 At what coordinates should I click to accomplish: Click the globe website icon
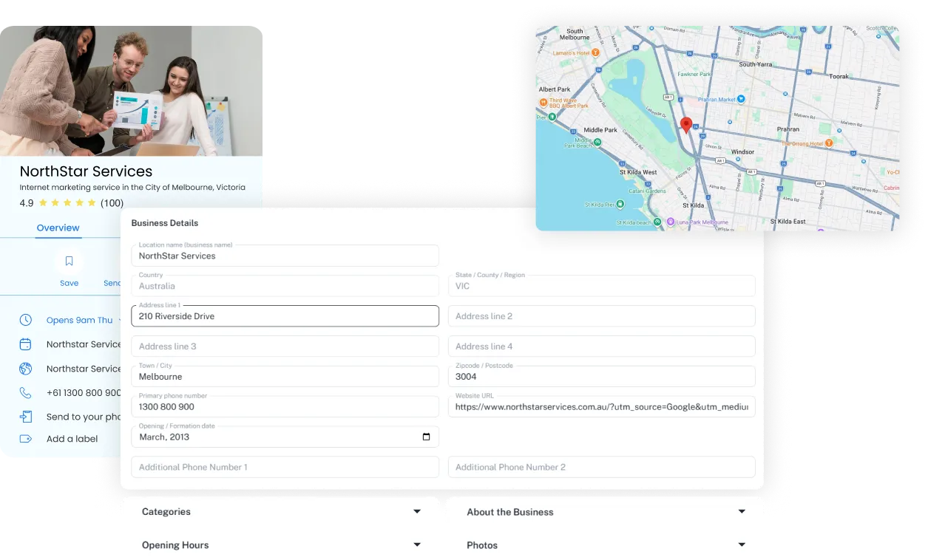click(x=26, y=369)
